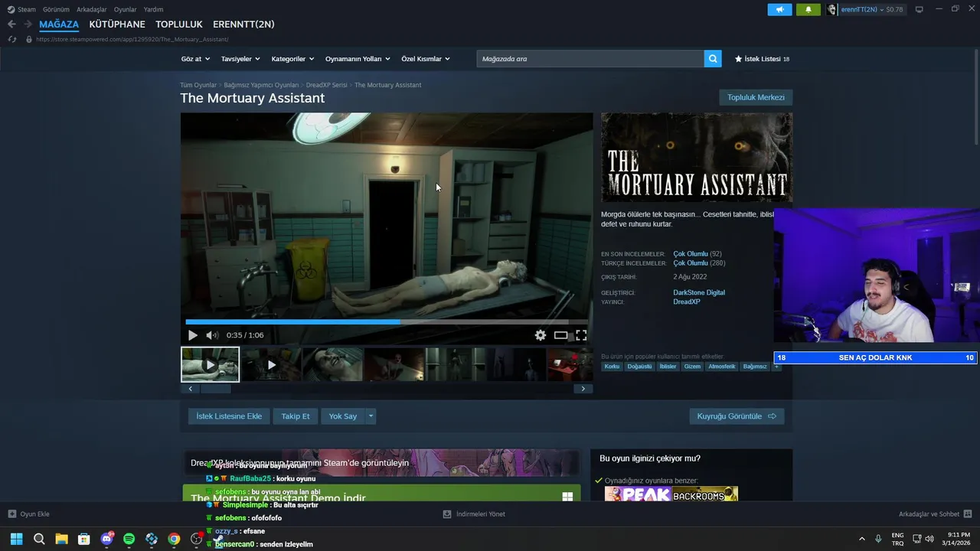Screen dimensions: 980x551
Task: Click the page vertical scrollbar
Action: (x=976, y=96)
